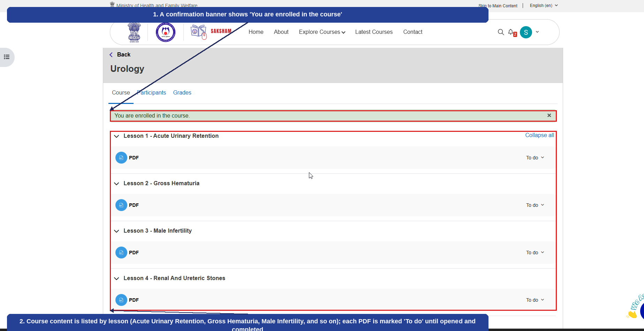Screen dimensions: 644x331
Task: Open the Contact page
Action: coord(413,32)
